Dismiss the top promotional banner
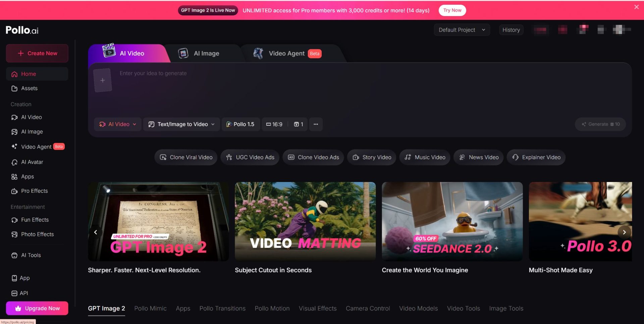644x324 pixels. click(636, 7)
